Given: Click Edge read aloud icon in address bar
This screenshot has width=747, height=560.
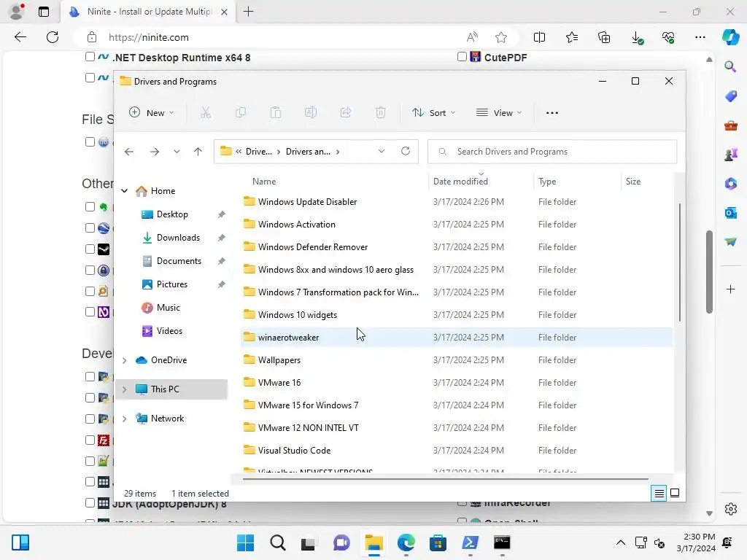Looking at the screenshot, I should click(472, 37).
